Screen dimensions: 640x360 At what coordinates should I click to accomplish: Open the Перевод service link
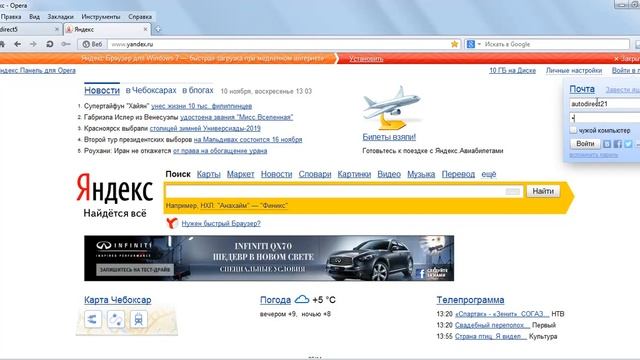click(458, 174)
